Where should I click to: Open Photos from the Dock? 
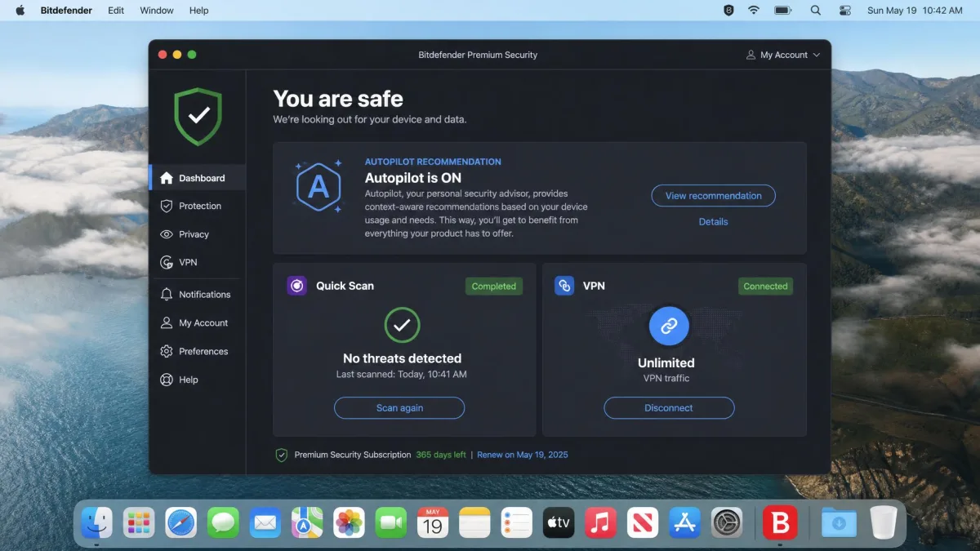[x=350, y=522]
